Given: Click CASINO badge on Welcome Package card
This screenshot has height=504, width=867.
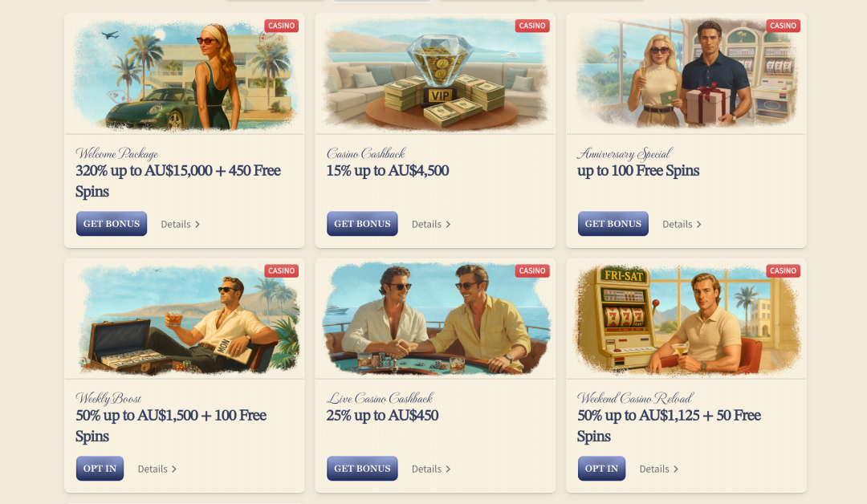Looking at the screenshot, I should (282, 26).
